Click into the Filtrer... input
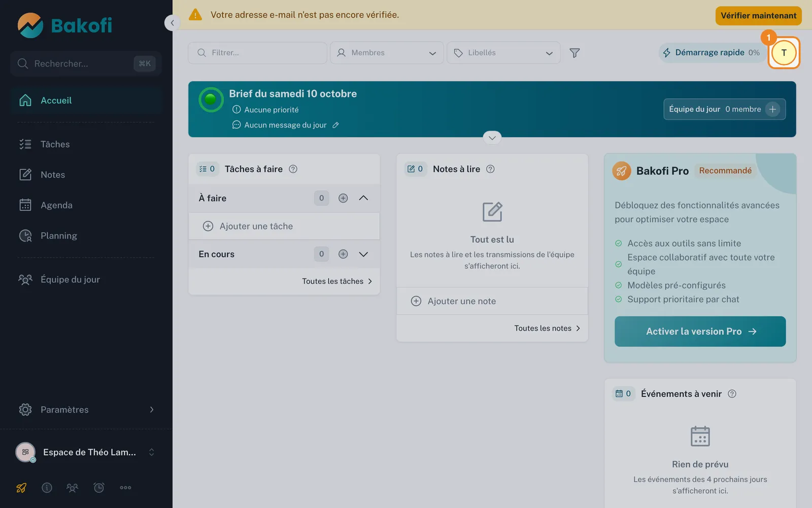Viewport: 812px width, 508px height. [257, 53]
